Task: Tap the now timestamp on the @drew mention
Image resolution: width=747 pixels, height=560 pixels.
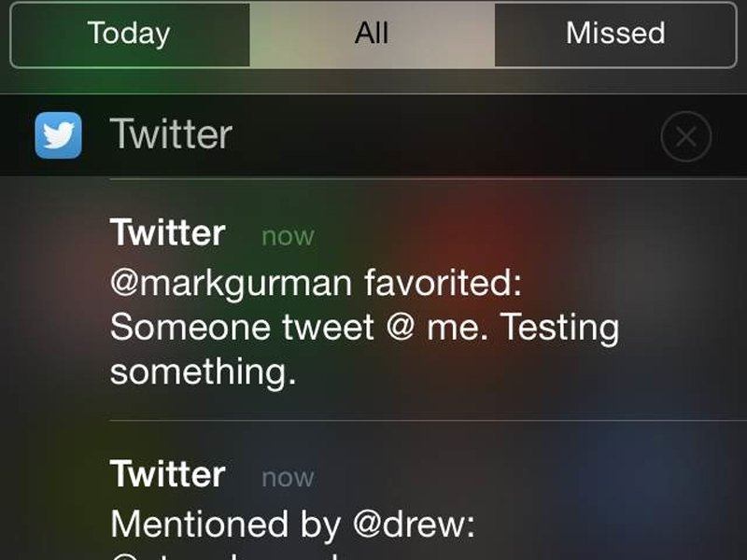Action: [x=288, y=478]
